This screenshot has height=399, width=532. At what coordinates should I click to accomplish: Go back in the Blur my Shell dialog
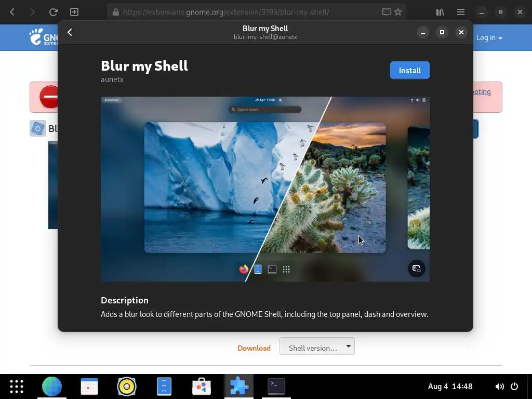[70, 32]
